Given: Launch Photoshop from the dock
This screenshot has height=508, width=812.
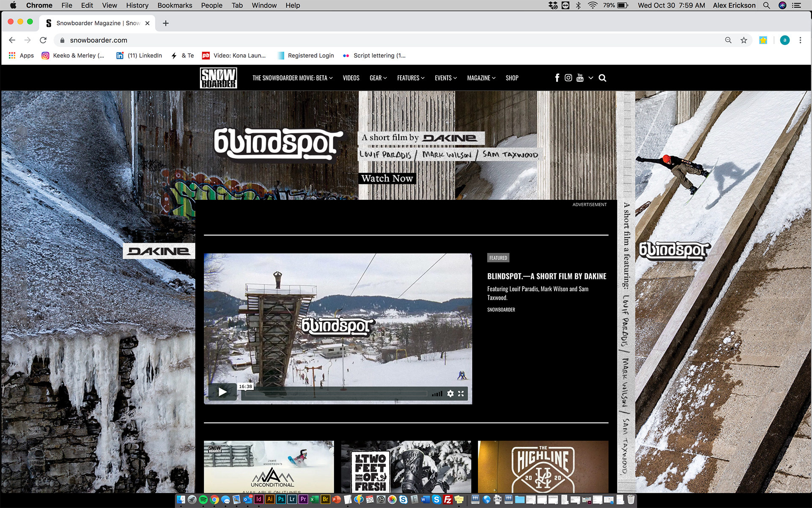Looking at the screenshot, I should (x=281, y=500).
